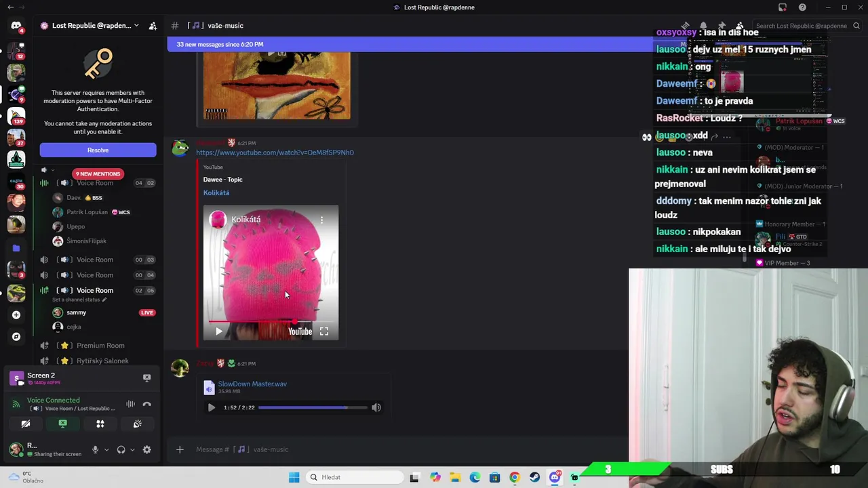The image size is (868, 488).
Task: Toggle screen share green monitor button
Action: click(x=62, y=424)
